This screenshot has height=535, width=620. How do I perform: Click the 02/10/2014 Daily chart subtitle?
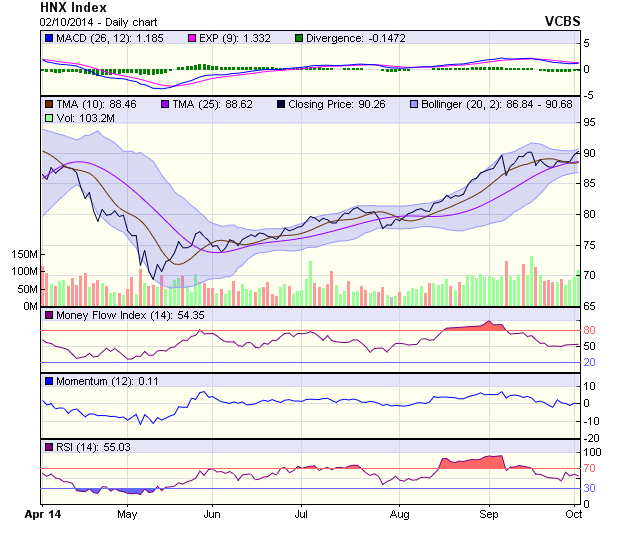pos(94,21)
